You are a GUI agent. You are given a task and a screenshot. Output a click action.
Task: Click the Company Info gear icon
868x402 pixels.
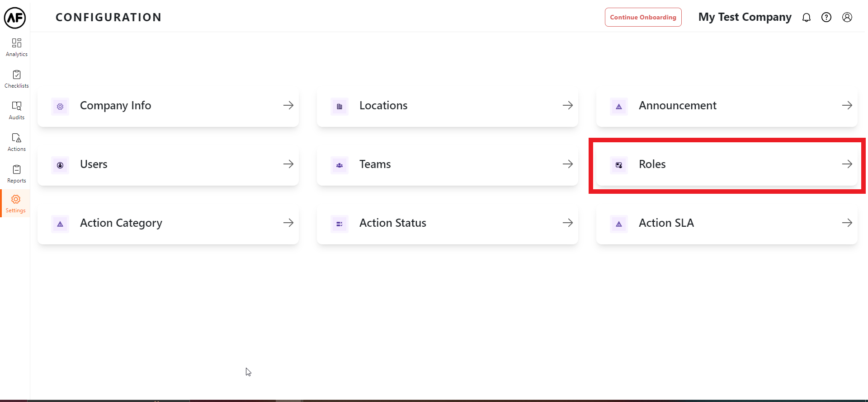(60, 107)
